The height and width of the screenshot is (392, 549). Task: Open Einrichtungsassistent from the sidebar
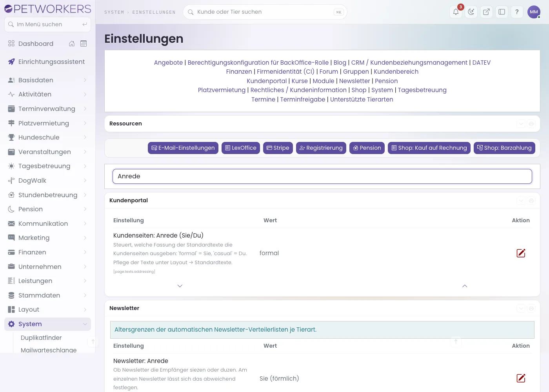point(47,62)
